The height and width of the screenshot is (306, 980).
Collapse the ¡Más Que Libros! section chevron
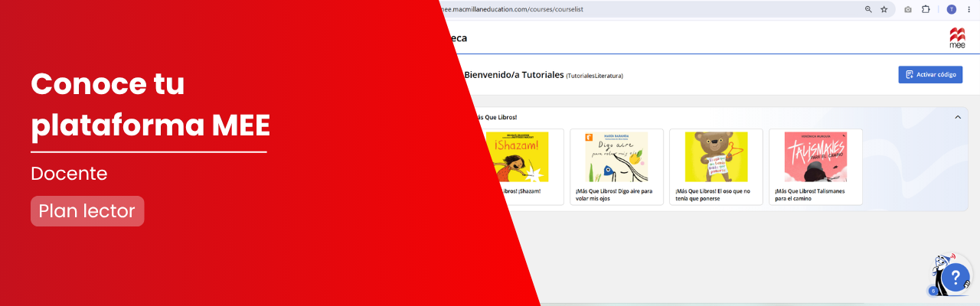coord(957,117)
